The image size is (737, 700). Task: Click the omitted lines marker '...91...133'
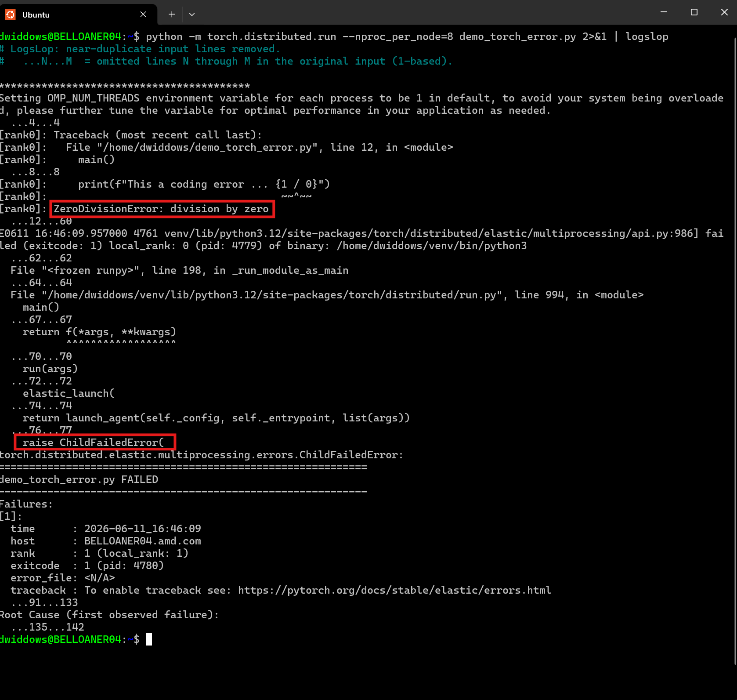click(x=44, y=602)
